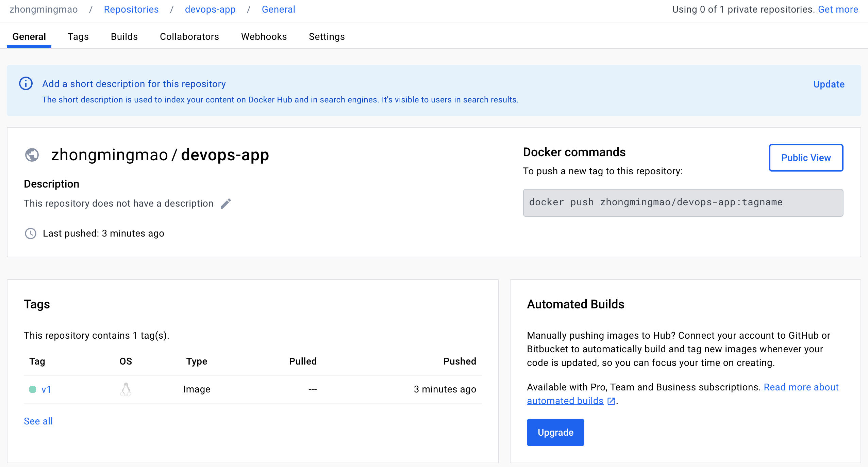868x467 pixels.
Task: Follow the Get more private repositories link
Action: [838, 9]
